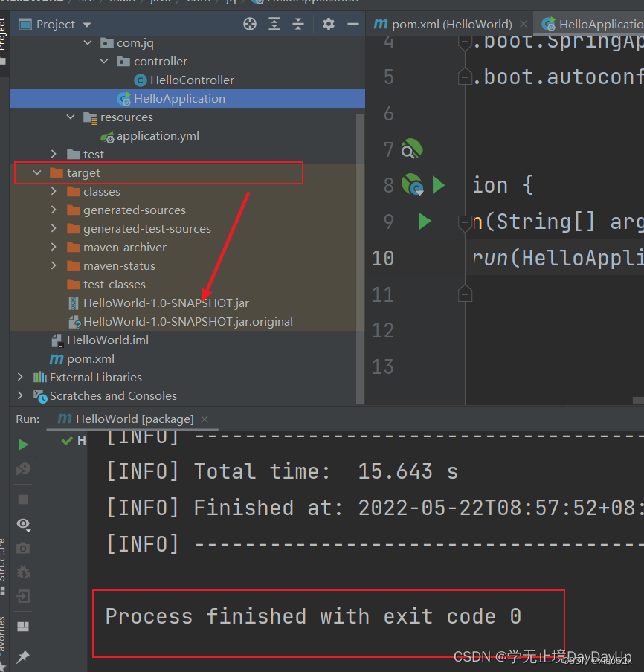This screenshot has height=672, width=644.
Task: Toggle code fold marker on line 11
Action: click(x=465, y=294)
